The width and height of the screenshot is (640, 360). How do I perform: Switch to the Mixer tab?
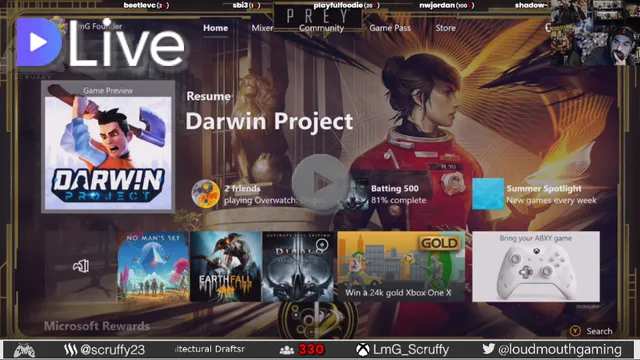point(262,28)
